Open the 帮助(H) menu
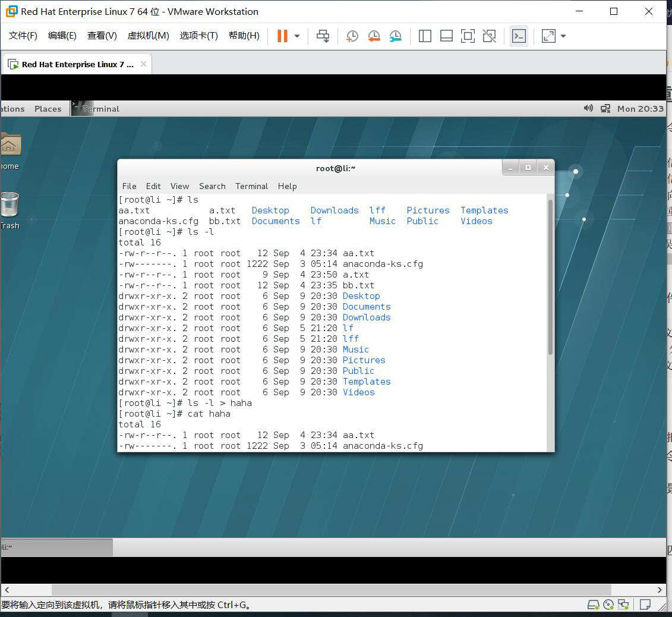Viewport: 672px width, 617px height. pyautogui.click(x=244, y=36)
